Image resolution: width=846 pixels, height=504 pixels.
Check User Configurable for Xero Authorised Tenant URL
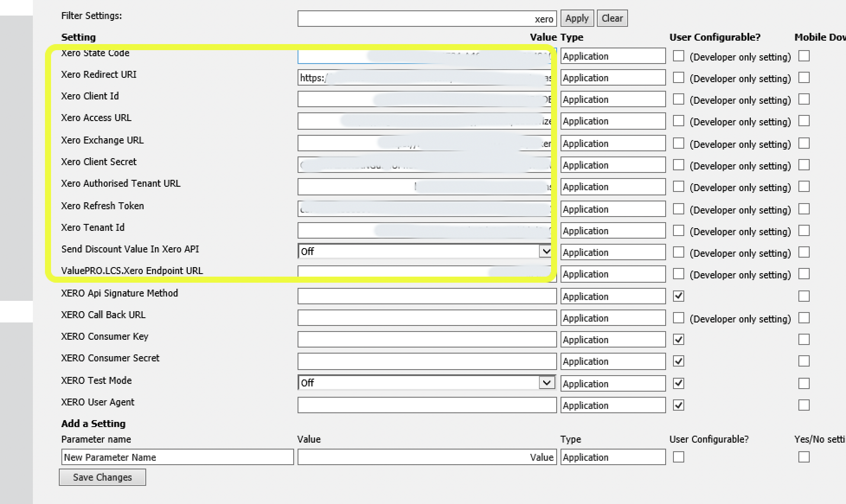pos(679,186)
